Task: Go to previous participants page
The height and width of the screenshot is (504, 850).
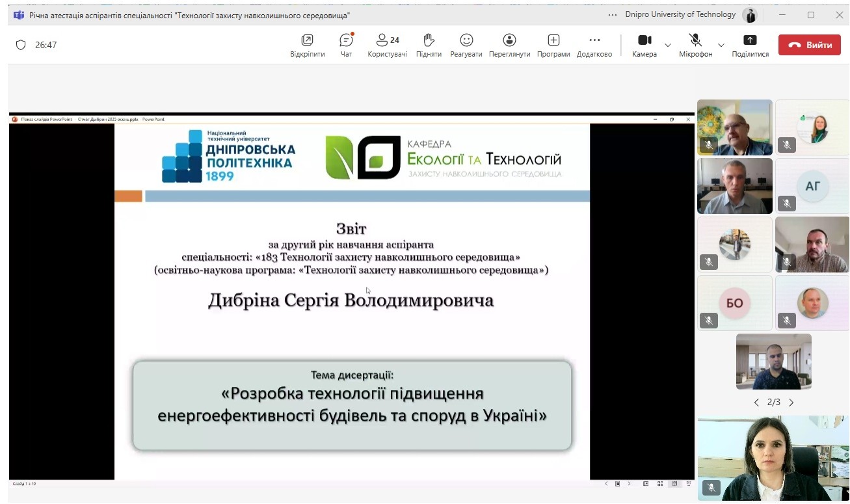Action: [756, 403]
